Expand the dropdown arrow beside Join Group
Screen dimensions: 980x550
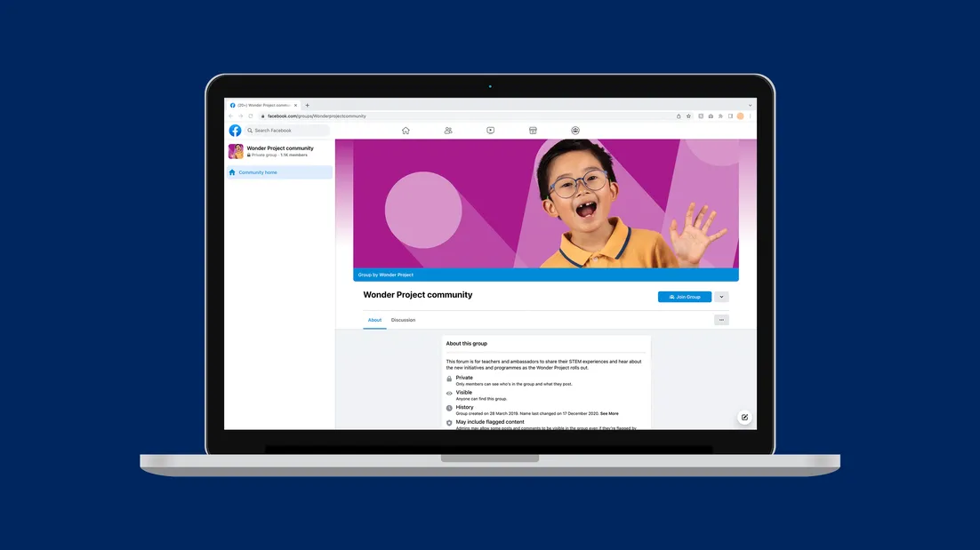point(721,297)
